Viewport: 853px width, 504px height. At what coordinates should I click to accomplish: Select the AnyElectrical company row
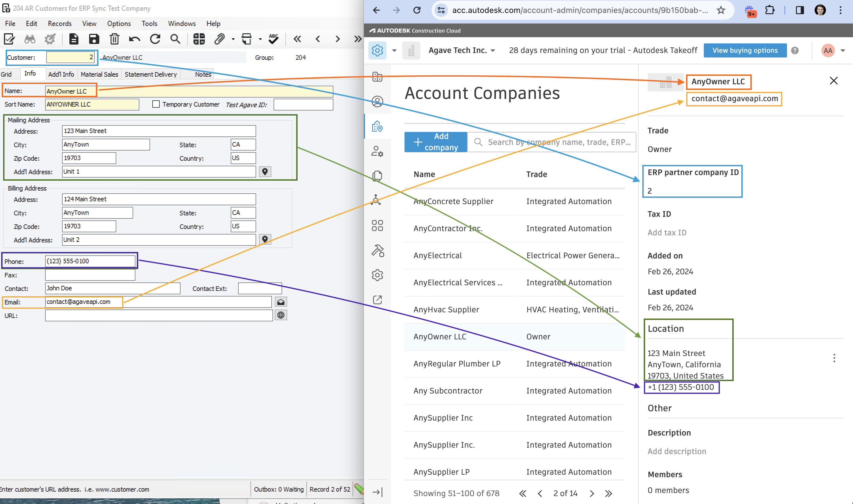(515, 255)
